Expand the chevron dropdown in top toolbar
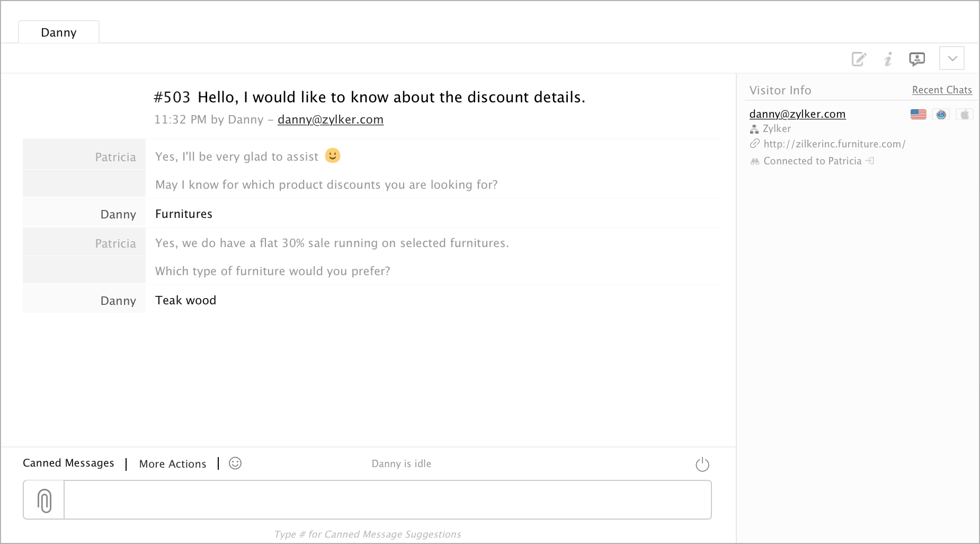Screen dimensions: 980x544 (x=952, y=58)
